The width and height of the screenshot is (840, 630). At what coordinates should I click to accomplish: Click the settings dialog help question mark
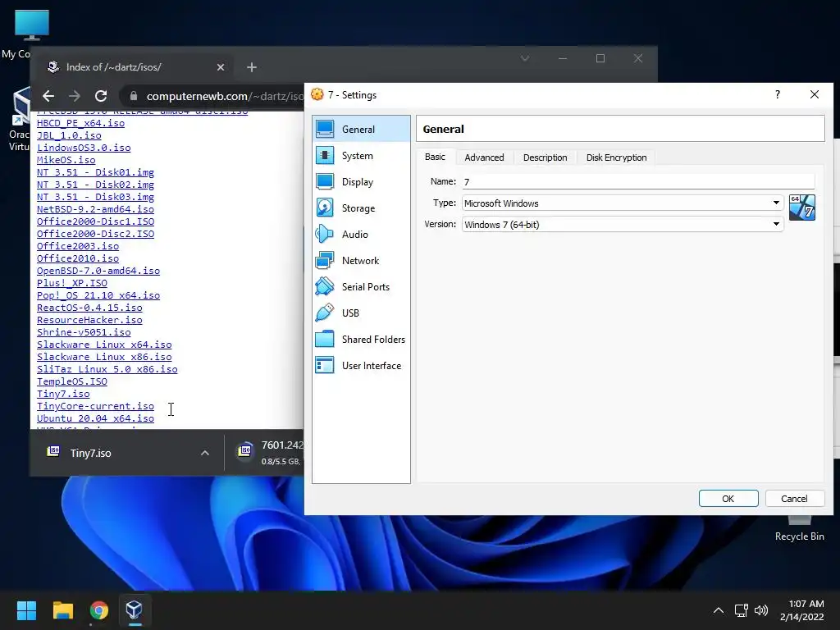click(778, 95)
